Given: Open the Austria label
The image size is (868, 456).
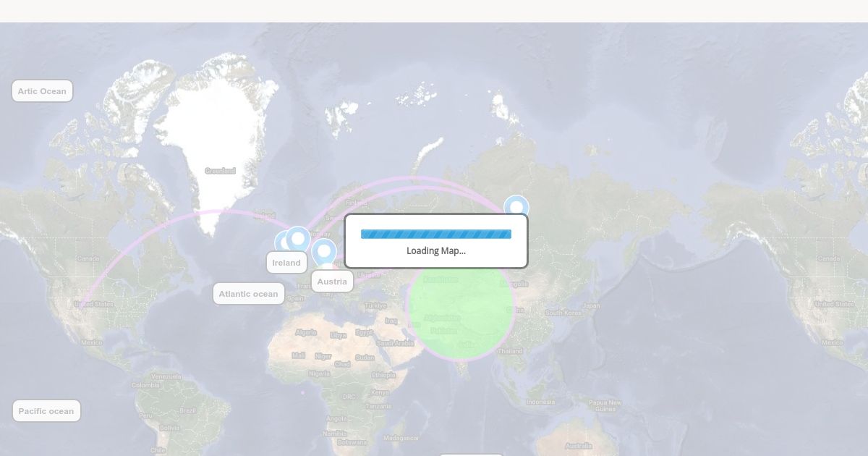Looking at the screenshot, I should point(332,282).
